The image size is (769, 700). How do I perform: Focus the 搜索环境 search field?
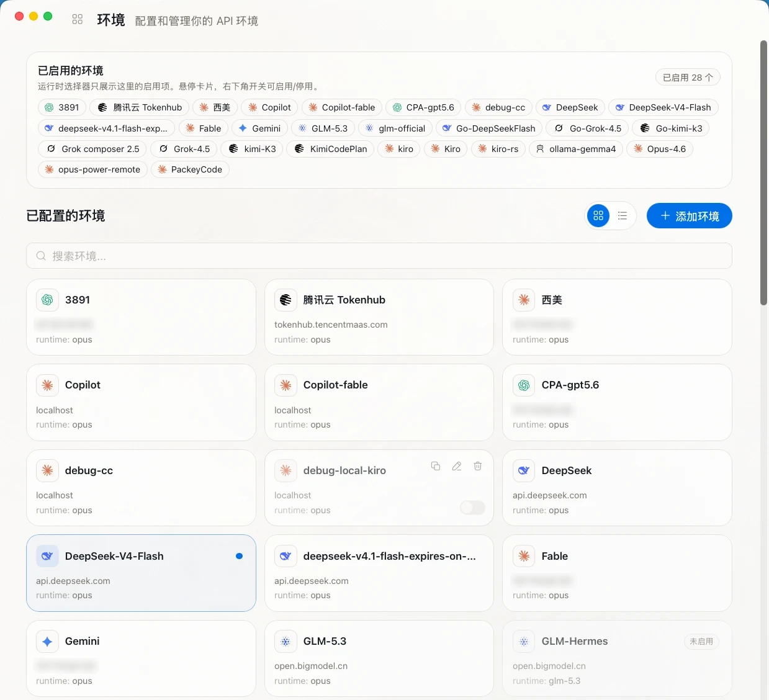pos(379,256)
